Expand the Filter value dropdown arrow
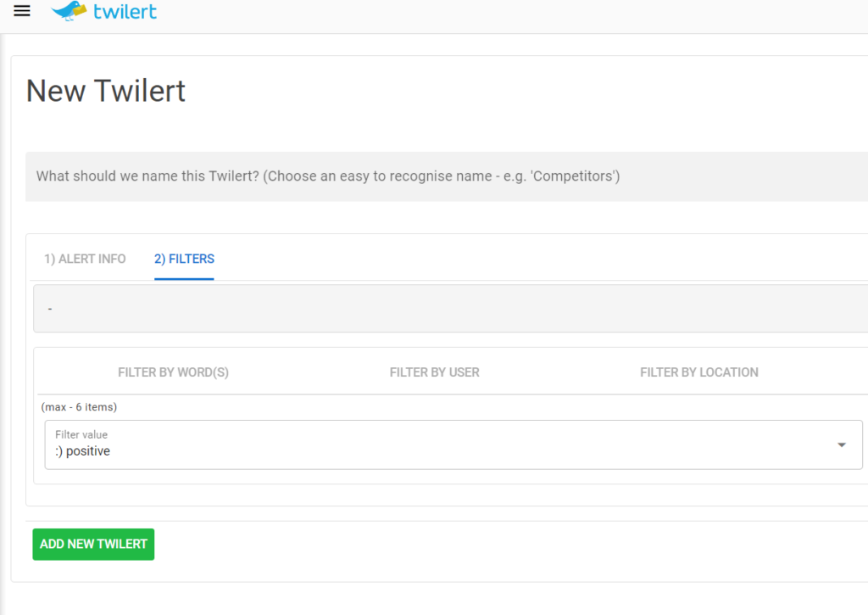868x615 pixels. [x=841, y=444]
